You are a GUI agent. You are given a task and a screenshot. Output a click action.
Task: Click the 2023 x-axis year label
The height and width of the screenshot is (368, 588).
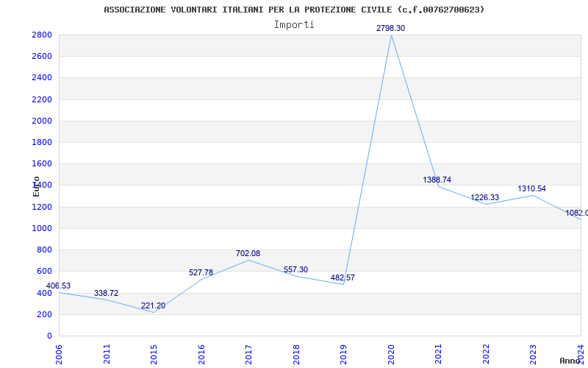534,354
